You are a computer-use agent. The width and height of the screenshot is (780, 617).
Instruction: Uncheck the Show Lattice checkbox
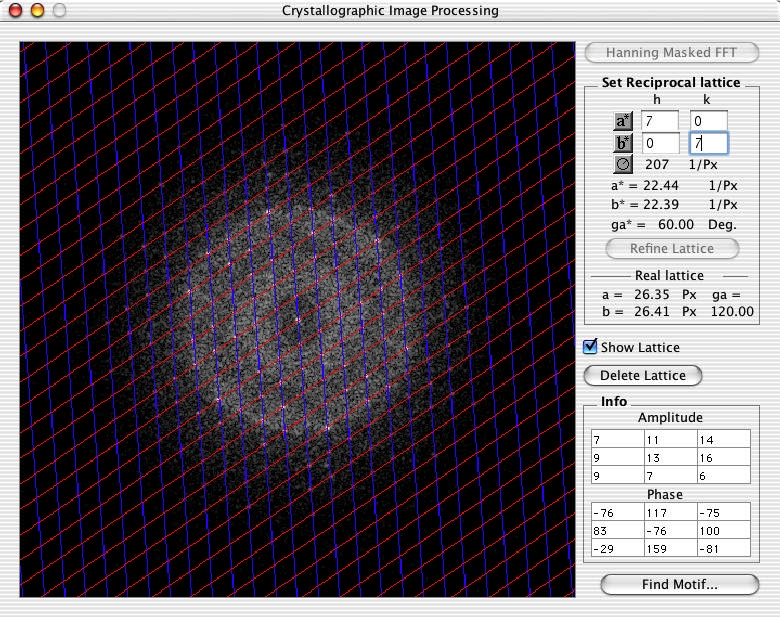590,346
